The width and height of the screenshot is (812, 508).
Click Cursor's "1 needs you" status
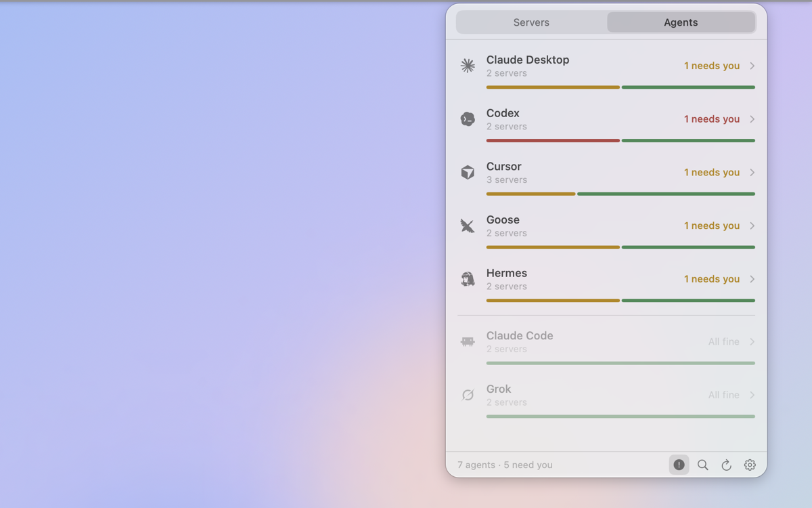[x=711, y=172]
